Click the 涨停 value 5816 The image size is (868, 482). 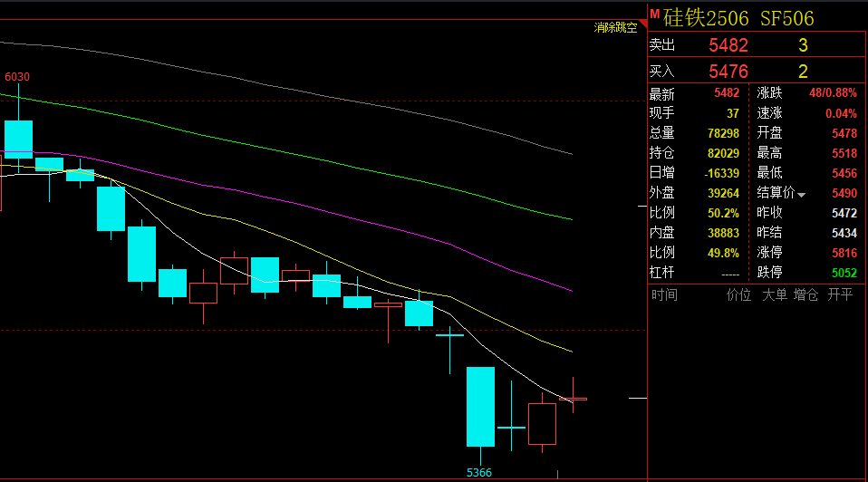(x=844, y=253)
